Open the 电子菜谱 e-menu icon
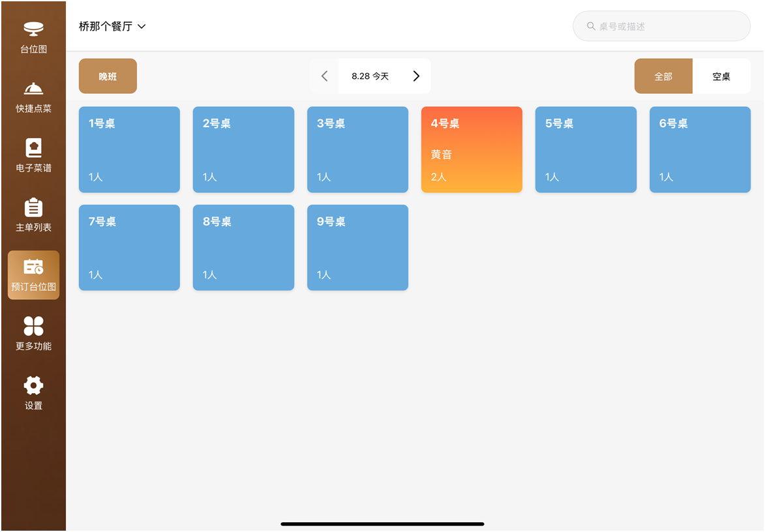Screen dimensions: 765x532 33,149
